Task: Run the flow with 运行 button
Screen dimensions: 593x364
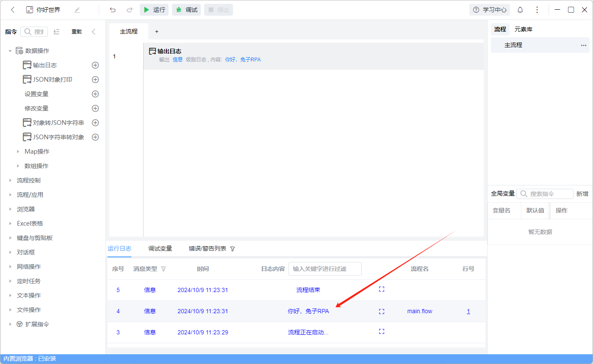Action: point(154,10)
